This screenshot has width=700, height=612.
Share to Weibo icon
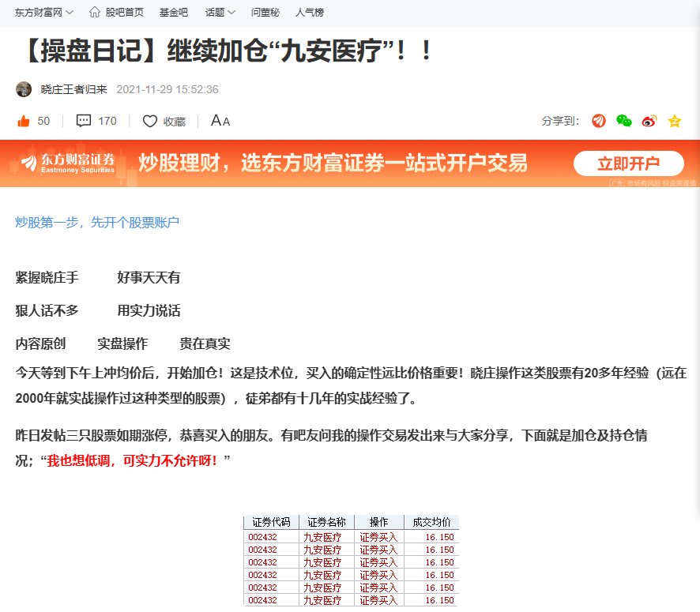click(649, 121)
